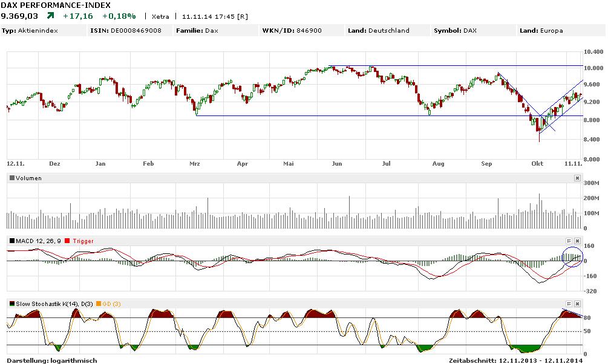Click the 12.11. start date axis label

tap(16, 164)
